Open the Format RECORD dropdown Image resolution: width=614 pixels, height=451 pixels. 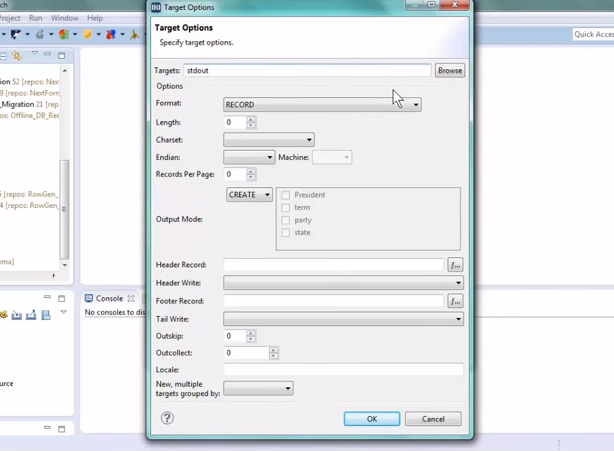[322, 105]
